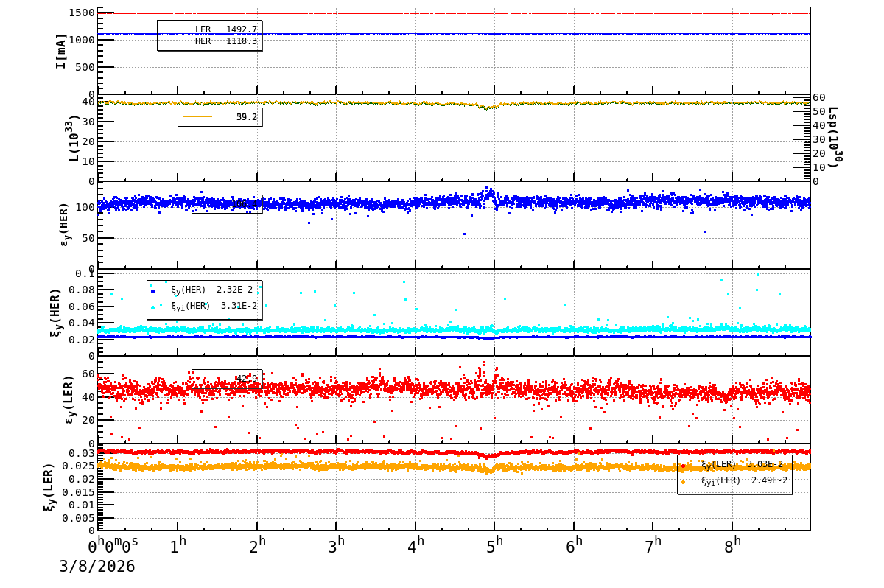Viewport: 884px width, 588px height.
Task: Select the ξy(HER) axis label
Action: point(55,312)
